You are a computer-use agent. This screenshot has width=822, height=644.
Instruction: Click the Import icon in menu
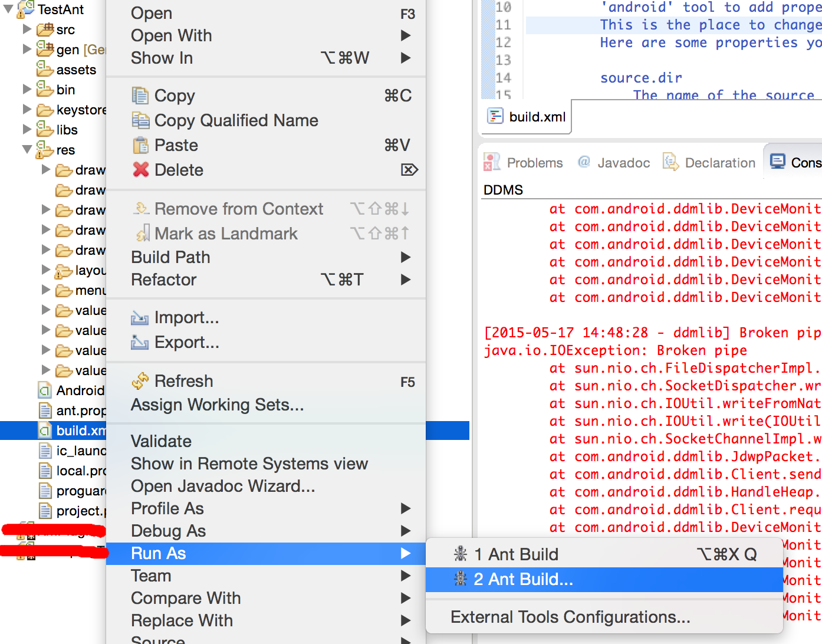(x=140, y=318)
